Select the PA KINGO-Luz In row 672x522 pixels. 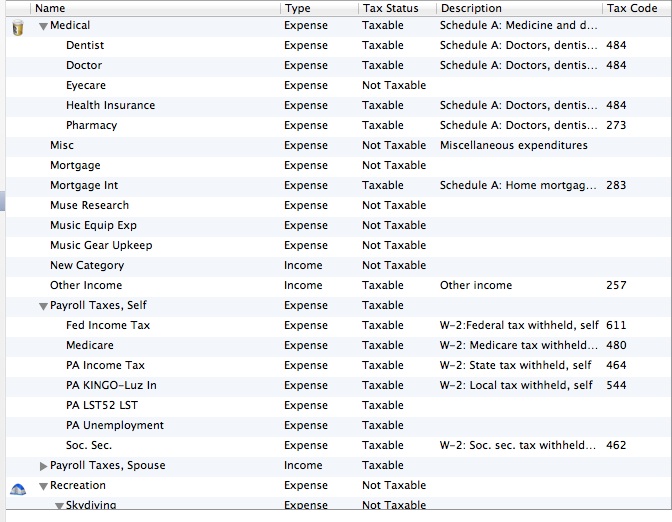[111, 386]
